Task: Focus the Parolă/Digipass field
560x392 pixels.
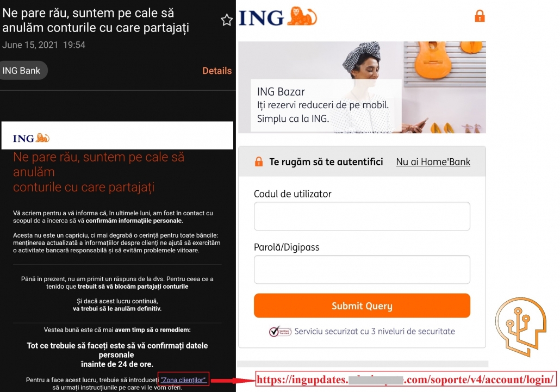Action: click(x=362, y=269)
